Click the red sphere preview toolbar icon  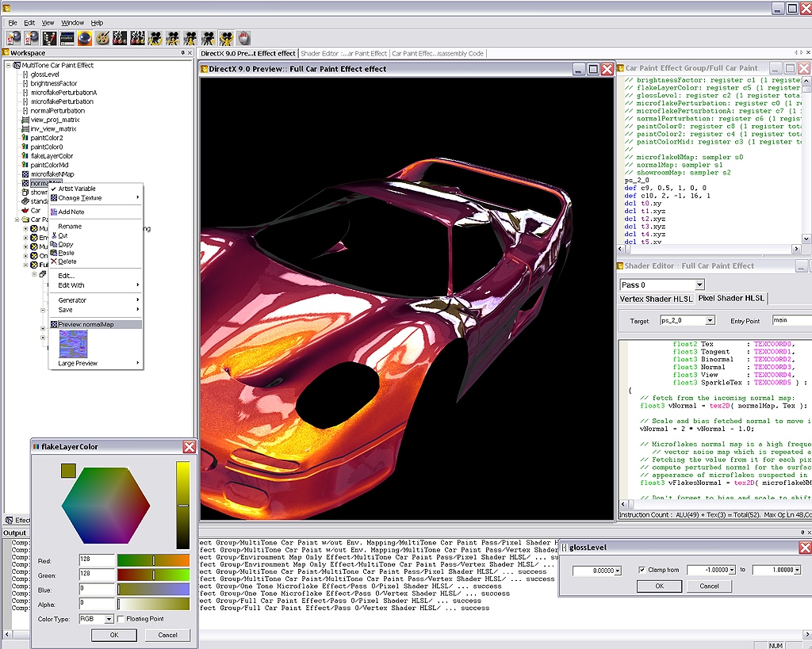pos(83,37)
